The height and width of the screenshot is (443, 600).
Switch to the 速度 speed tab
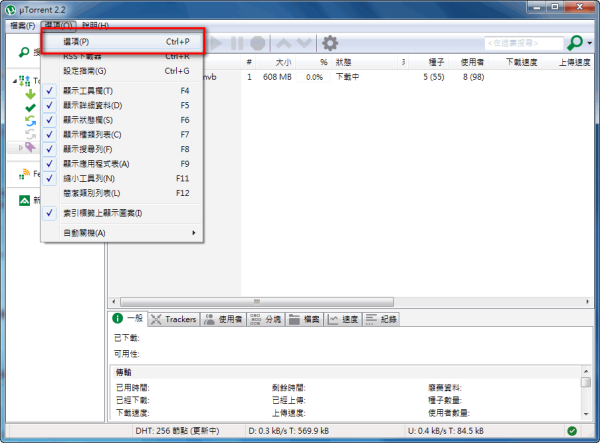coord(343,319)
